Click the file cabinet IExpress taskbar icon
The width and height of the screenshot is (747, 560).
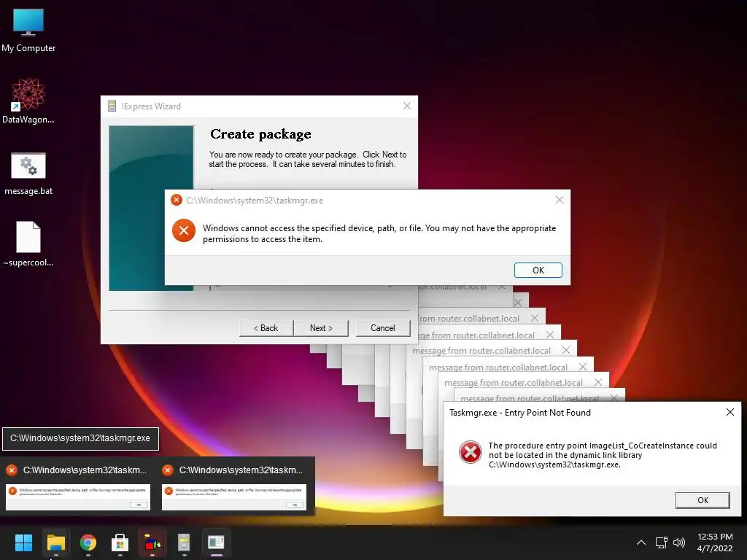click(x=184, y=542)
